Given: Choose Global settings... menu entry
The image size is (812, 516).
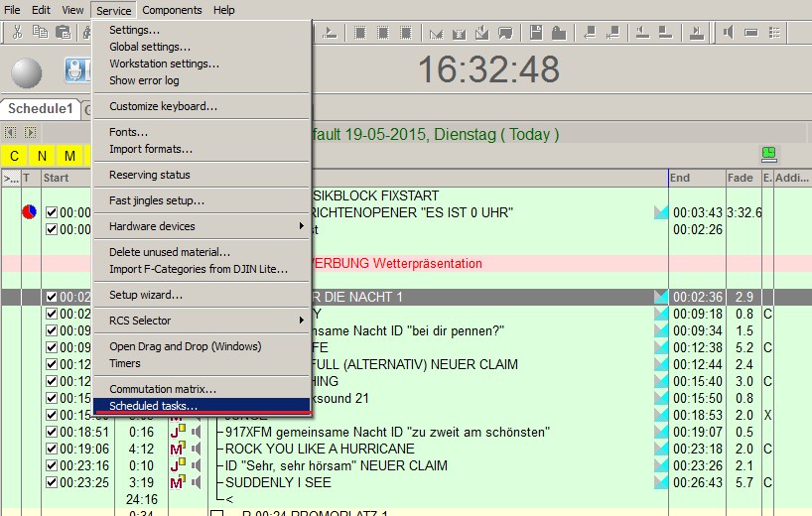Looking at the screenshot, I should [202, 47].
